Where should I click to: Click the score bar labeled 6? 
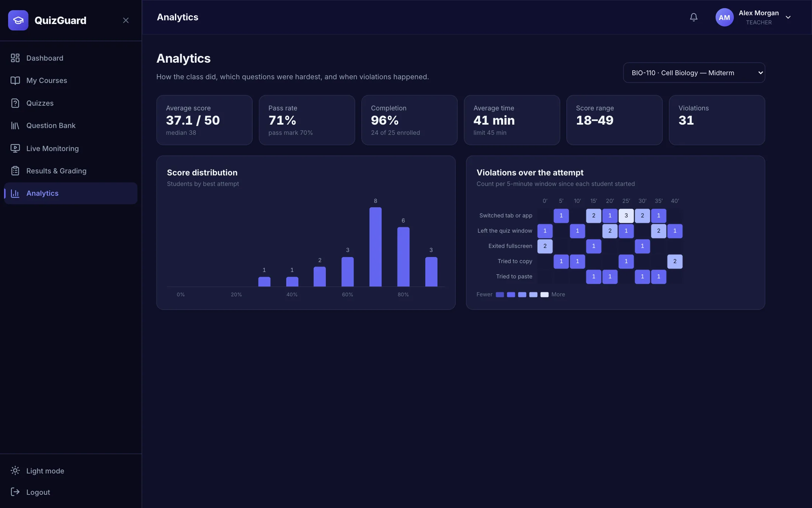point(403,257)
